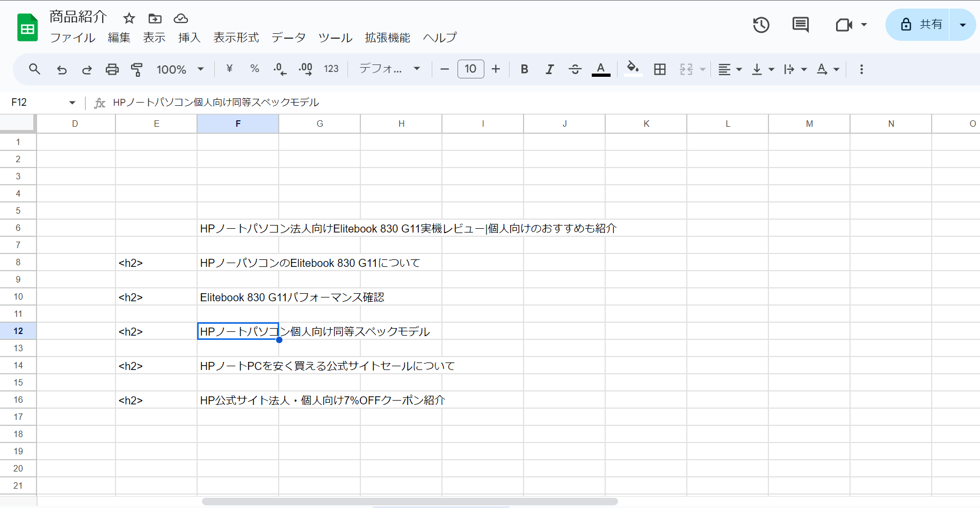Star the 商品紹介 document
Screen dimensions: 980x508
point(129,19)
